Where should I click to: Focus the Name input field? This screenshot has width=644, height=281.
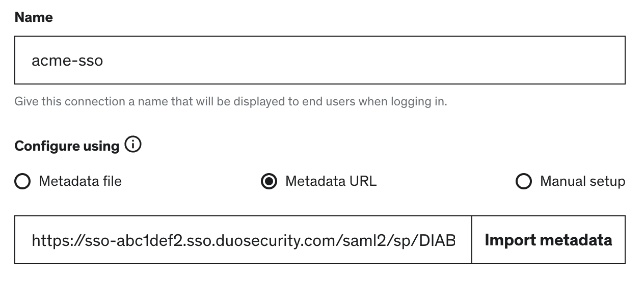(x=319, y=60)
